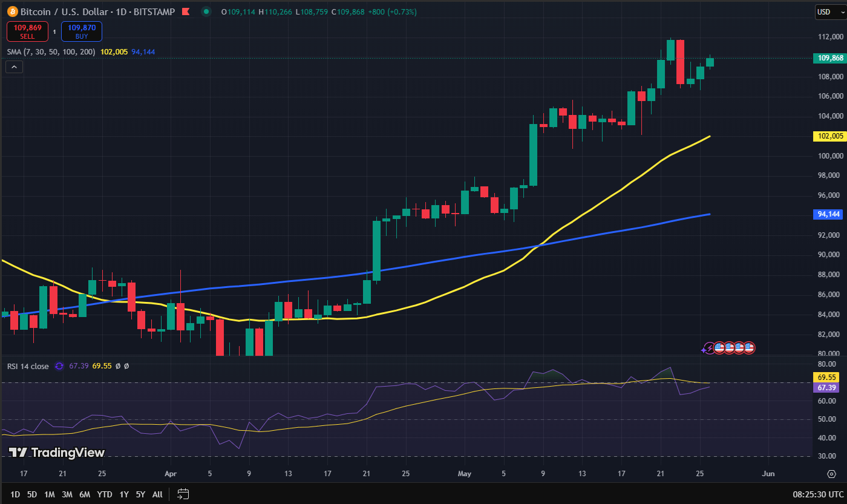The height and width of the screenshot is (504, 847).
Task: Click the blue 94,144 price axis label
Action: click(x=829, y=214)
